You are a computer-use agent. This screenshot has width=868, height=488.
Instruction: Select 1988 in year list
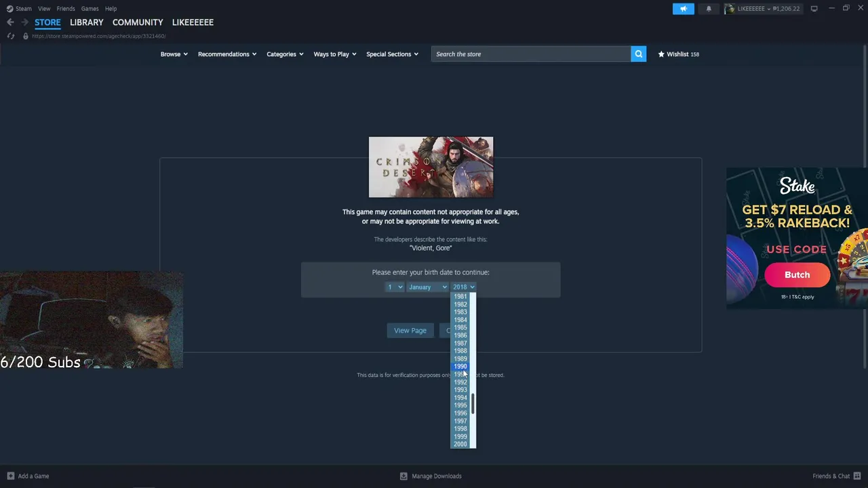460,351
